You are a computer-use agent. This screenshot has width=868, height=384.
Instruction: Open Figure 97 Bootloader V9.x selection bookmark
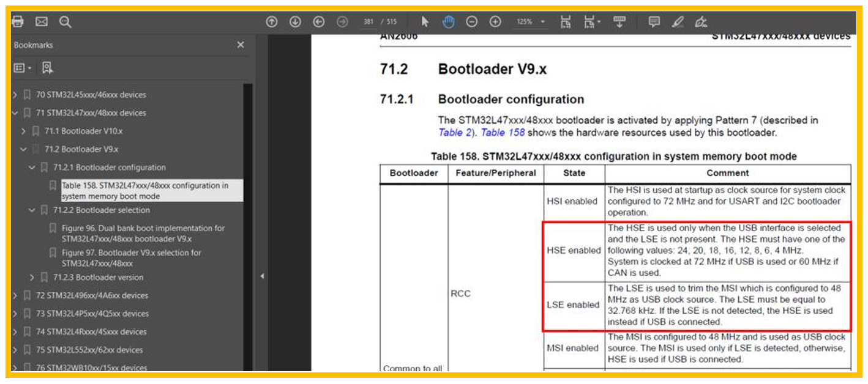(132, 258)
